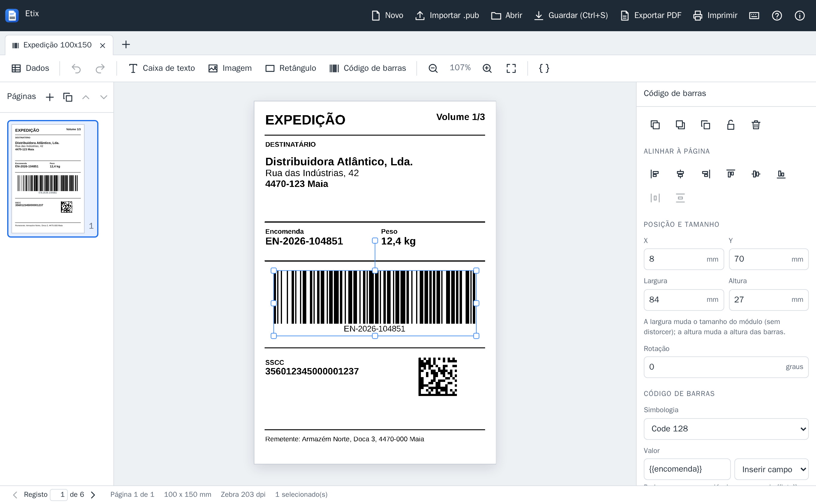Click the 107% zoom level
This screenshot has height=504, width=816.
[460, 68]
